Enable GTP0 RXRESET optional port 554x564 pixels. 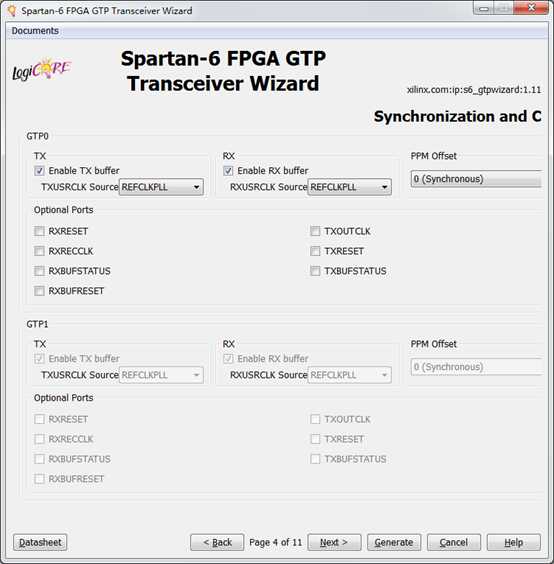pos(39,231)
